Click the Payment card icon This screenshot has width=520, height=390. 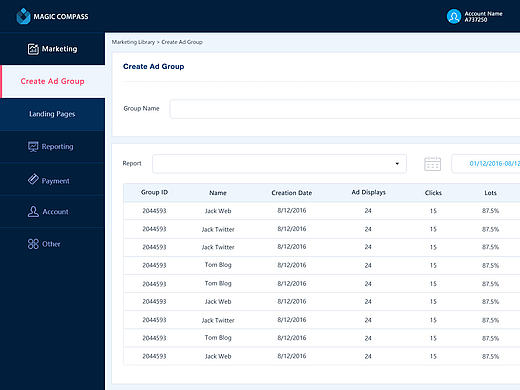point(33,179)
